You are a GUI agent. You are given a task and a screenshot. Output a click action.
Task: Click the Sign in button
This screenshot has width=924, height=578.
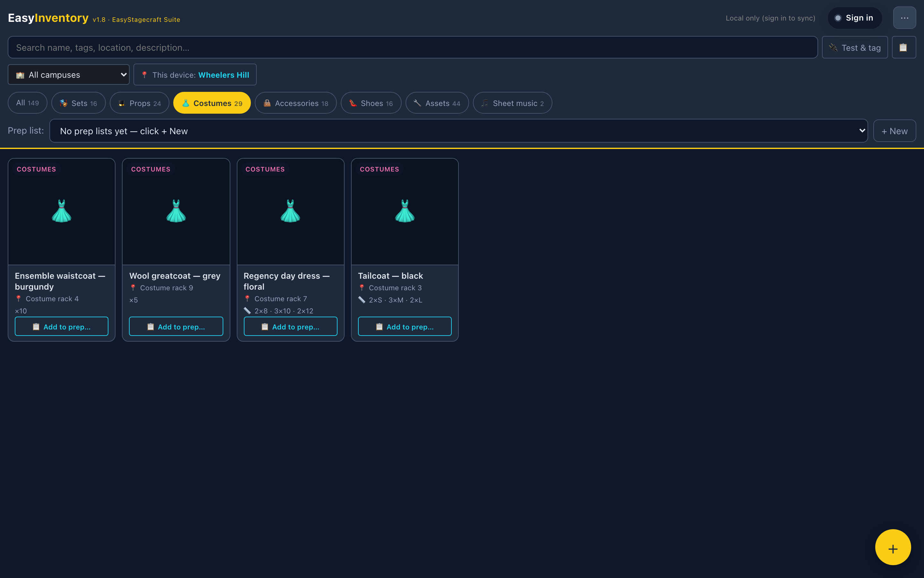(854, 18)
